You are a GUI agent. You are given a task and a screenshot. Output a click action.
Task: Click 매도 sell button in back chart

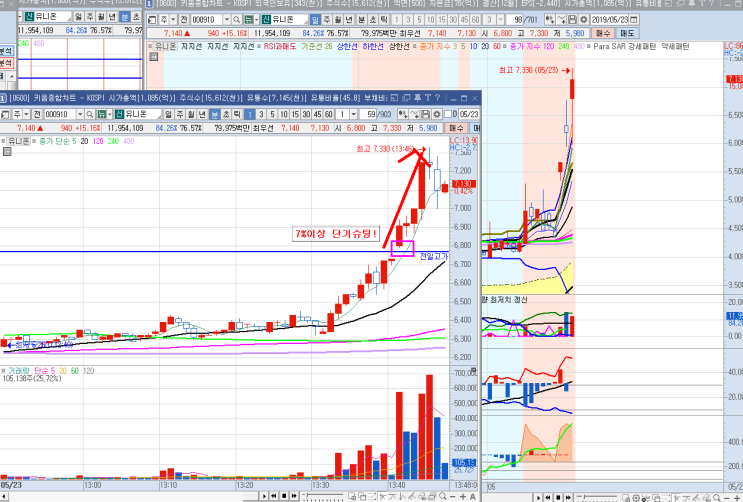coord(627,33)
